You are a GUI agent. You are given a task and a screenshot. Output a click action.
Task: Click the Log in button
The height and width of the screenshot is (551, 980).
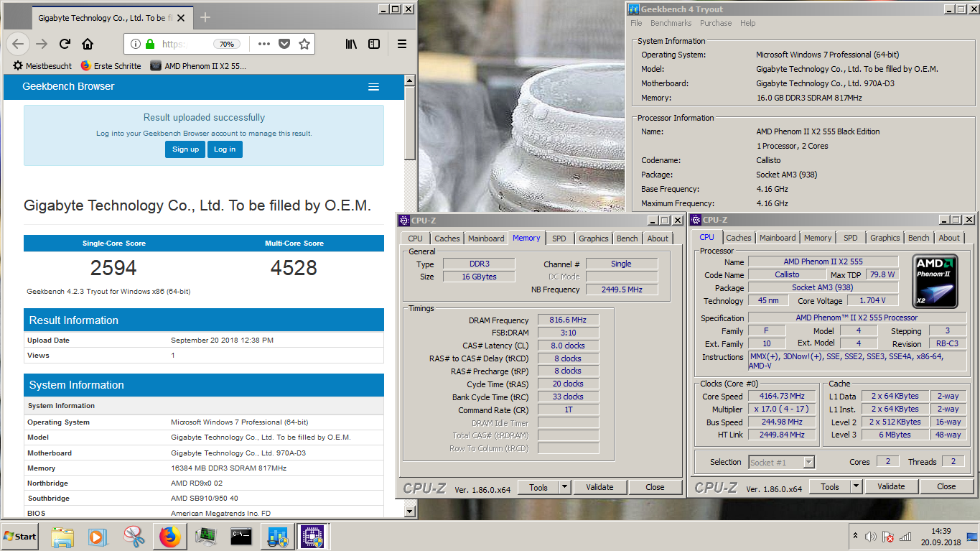tap(225, 149)
